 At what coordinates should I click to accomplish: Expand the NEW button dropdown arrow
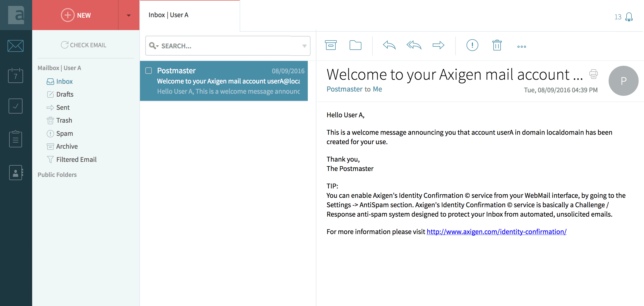(x=129, y=15)
